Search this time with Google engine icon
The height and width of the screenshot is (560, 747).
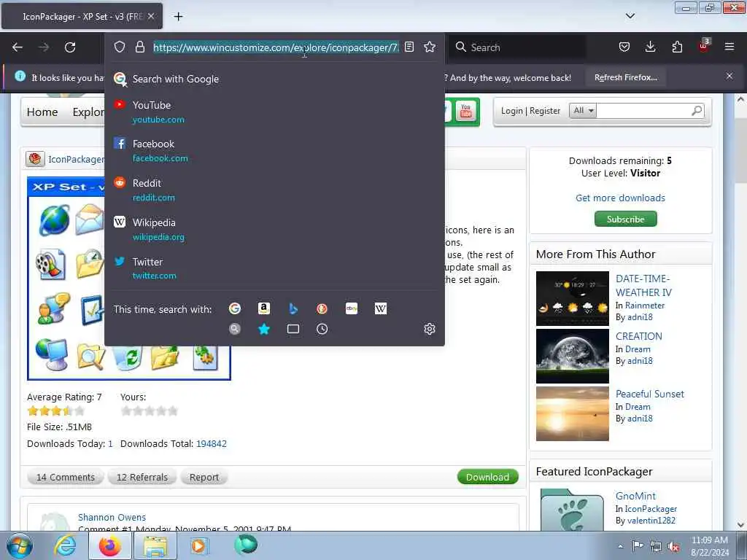point(235,308)
